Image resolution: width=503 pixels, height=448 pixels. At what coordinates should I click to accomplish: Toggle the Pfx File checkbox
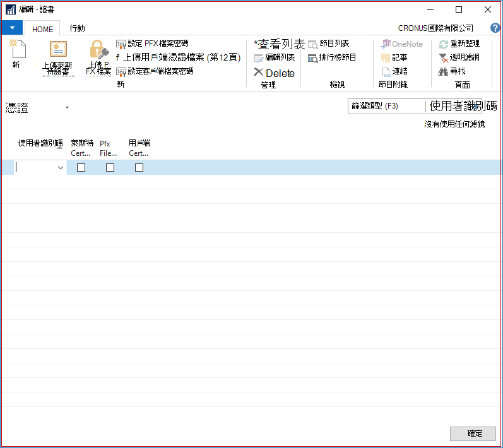pyautogui.click(x=110, y=168)
